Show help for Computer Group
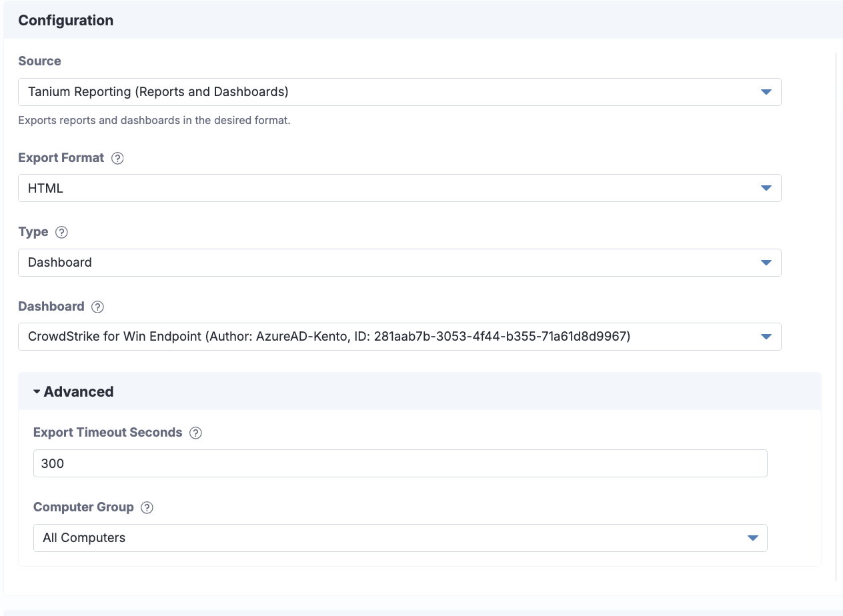This screenshot has width=843, height=616. 147,507
